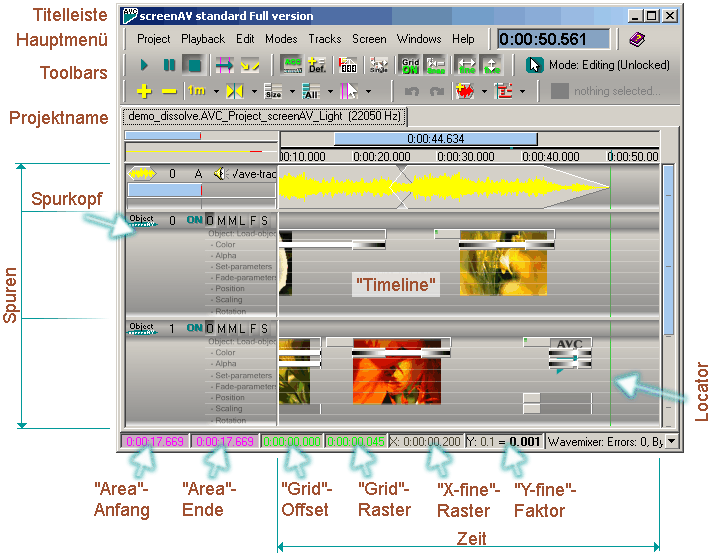
Task: Click the wave-track blue volume bar
Action: pyautogui.click(x=165, y=190)
